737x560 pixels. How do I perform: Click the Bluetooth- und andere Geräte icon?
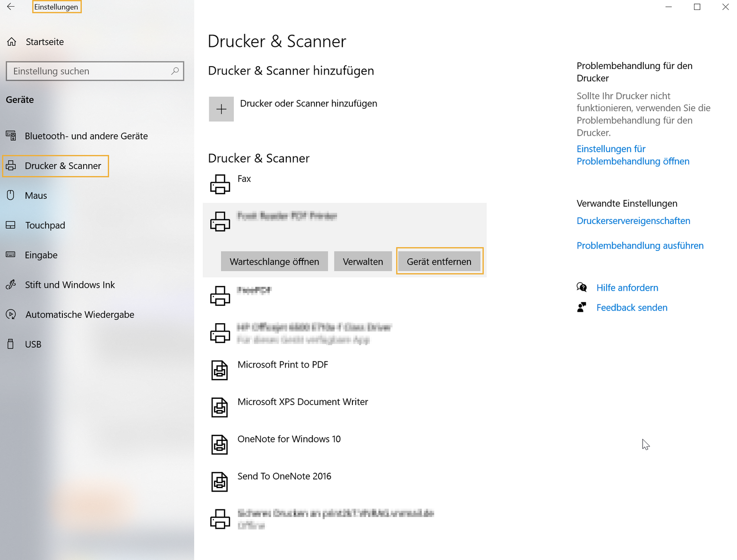point(10,136)
